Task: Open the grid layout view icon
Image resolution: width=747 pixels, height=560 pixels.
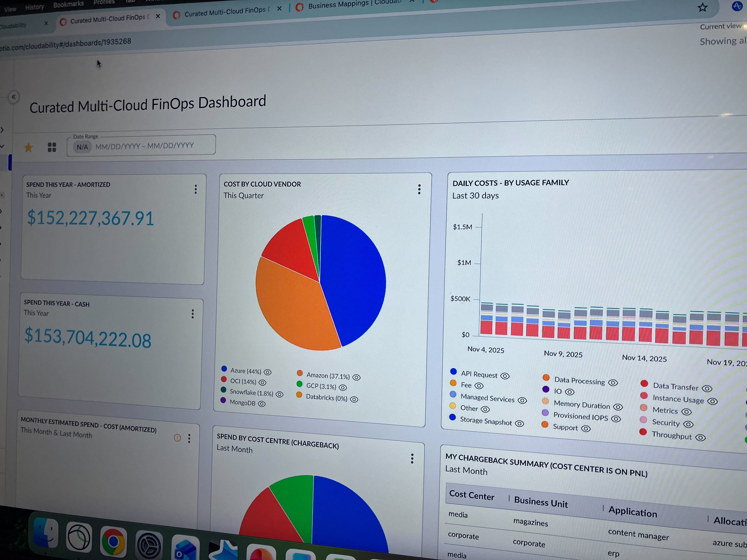Action: [52, 147]
